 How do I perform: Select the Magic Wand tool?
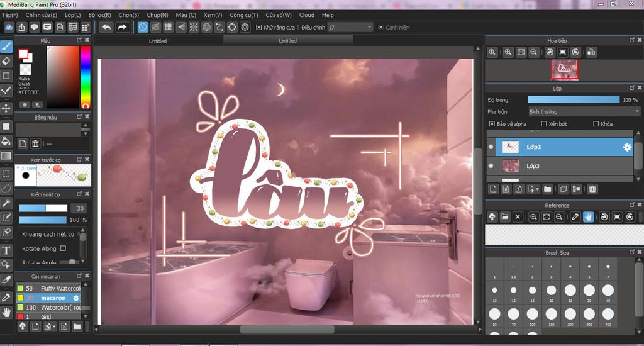click(6, 203)
